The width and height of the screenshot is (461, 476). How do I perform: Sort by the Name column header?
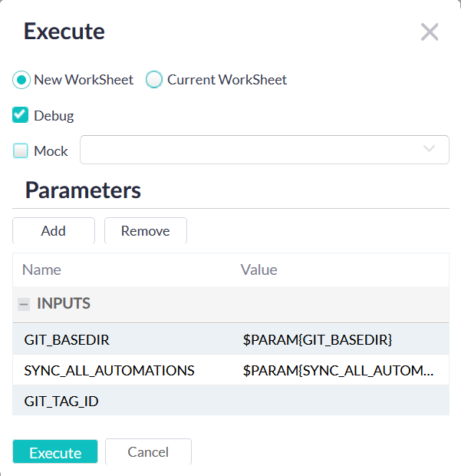[x=41, y=270]
